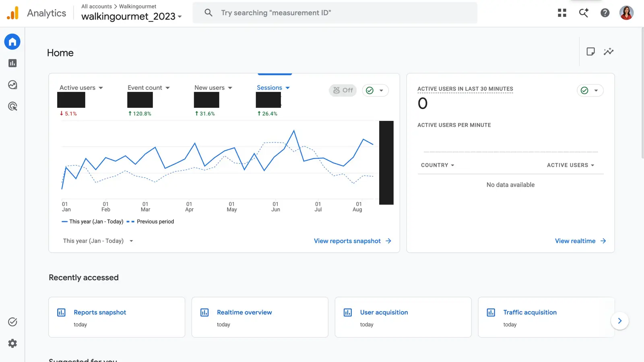Image resolution: width=644 pixels, height=362 pixels.
Task: Click the 01 Aug axis label
Action: click(x=357, y=207)
